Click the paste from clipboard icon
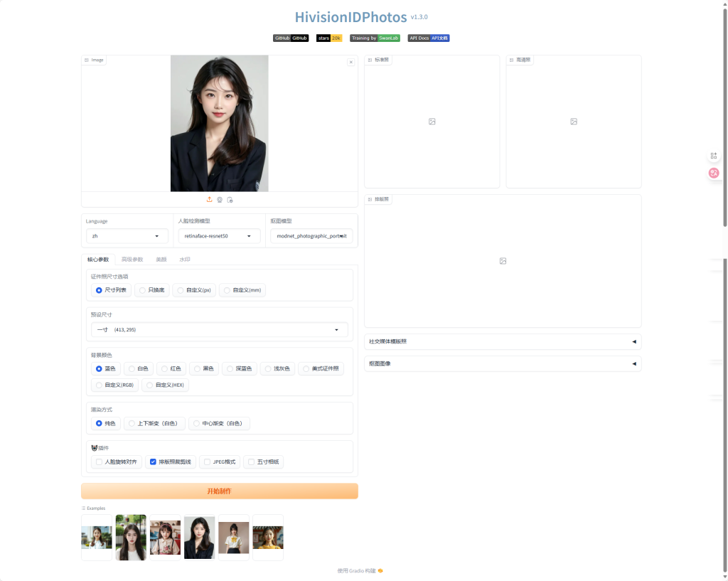Viewport: 728px width, 581px height. coord(230,200)
